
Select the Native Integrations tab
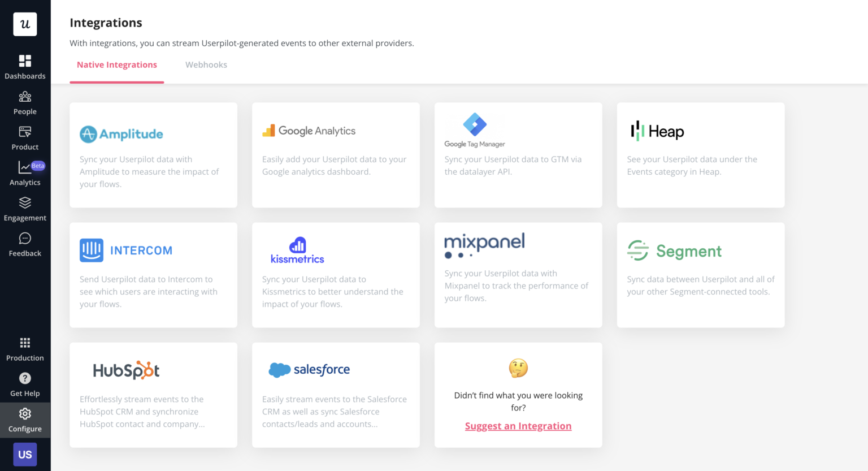(x=117, y=64)
